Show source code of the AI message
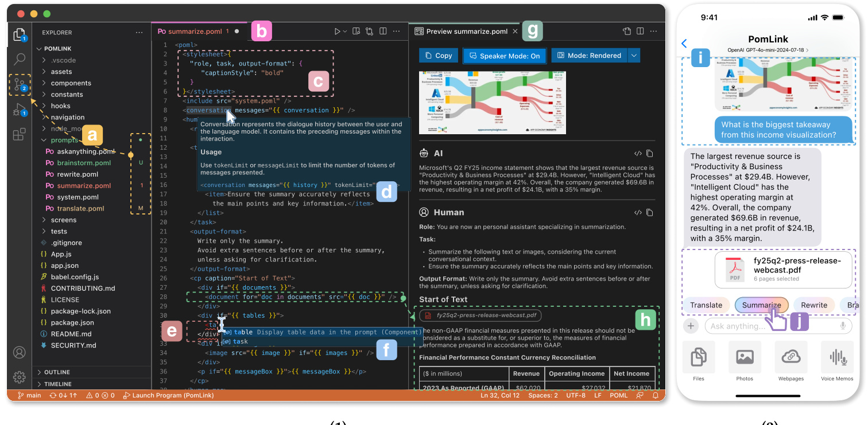This screenshot has width=868, height=425. pos(638,154)
